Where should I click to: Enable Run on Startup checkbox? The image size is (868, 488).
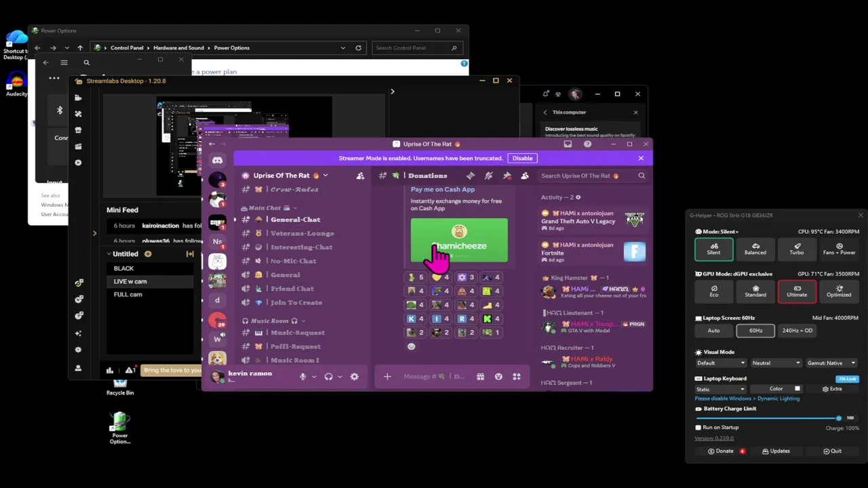click(698, 428)
